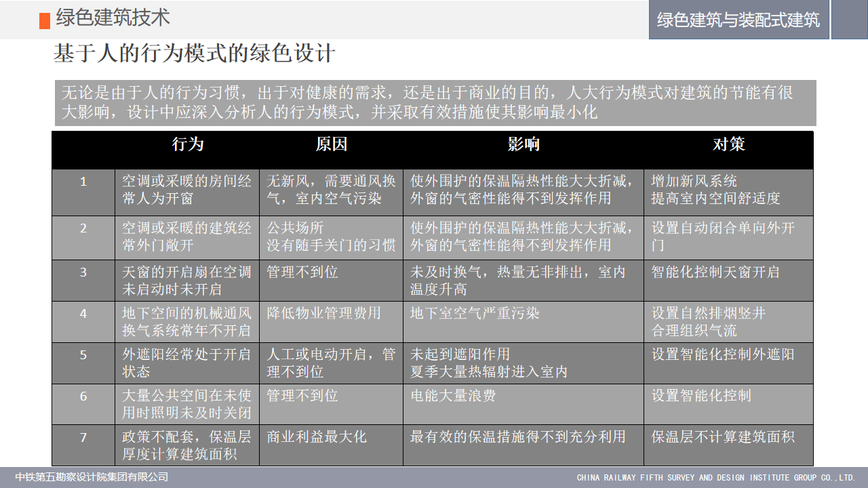Click the orange square marker beside the title
This screenshot has height=488, width=868.
coord(45,21)
